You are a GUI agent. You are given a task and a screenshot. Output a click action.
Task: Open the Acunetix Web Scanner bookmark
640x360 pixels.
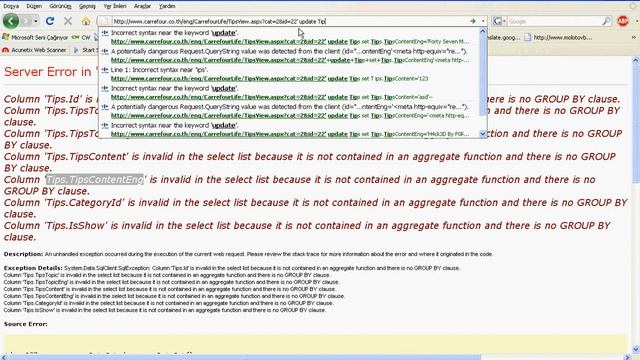(34, 50)
